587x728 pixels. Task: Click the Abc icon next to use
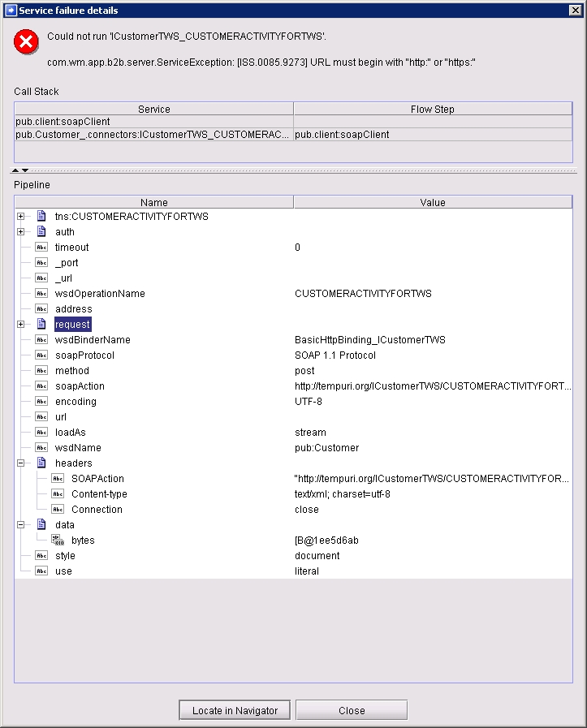41,571
